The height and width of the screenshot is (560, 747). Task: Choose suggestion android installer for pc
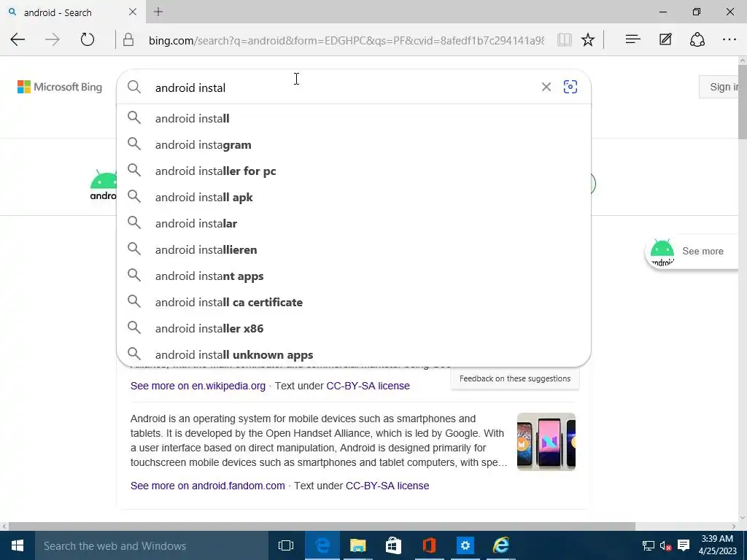point(354,171)
